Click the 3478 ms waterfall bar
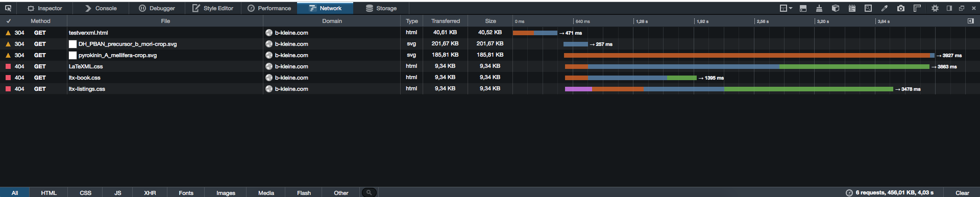Screen dimensions: 980x197 [729, 89]
